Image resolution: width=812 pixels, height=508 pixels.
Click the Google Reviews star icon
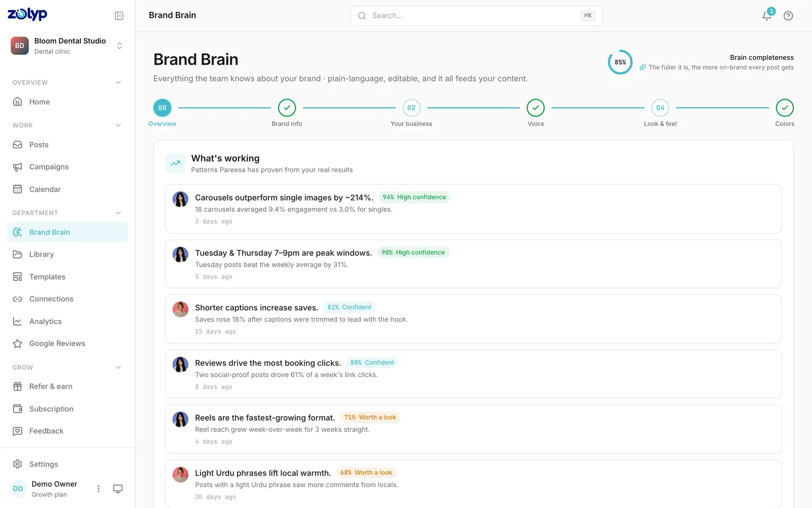(18, 343)
